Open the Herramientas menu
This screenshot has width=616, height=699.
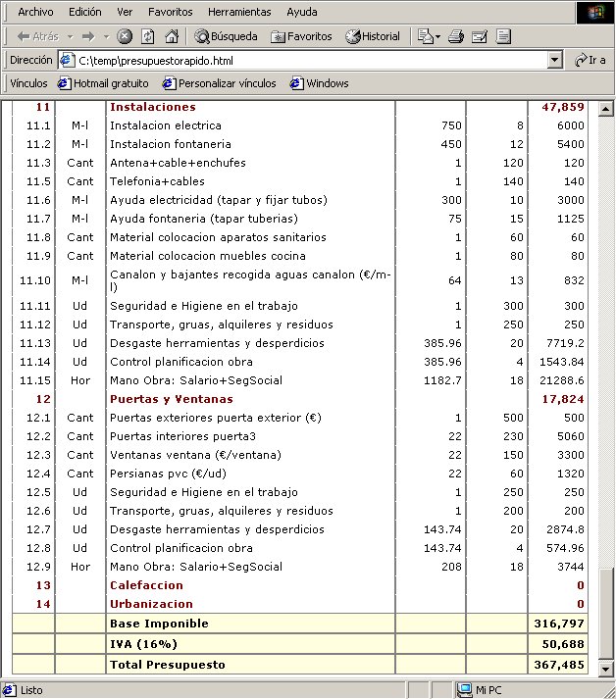(239, 12)
